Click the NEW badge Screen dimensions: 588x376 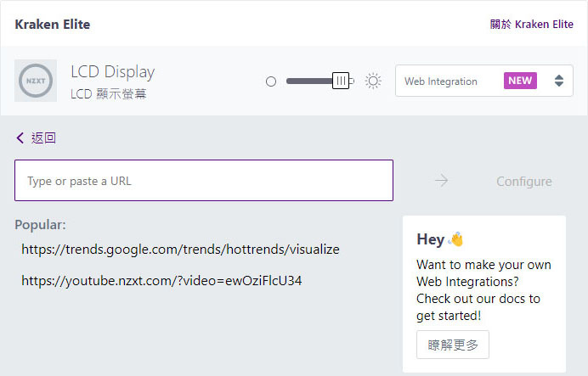tap(520, 81)
